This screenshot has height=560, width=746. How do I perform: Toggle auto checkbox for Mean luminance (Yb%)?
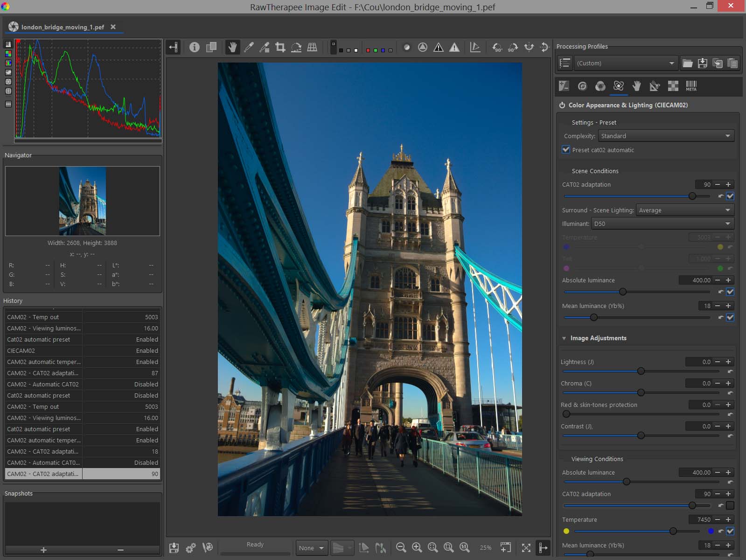point(730,317)
